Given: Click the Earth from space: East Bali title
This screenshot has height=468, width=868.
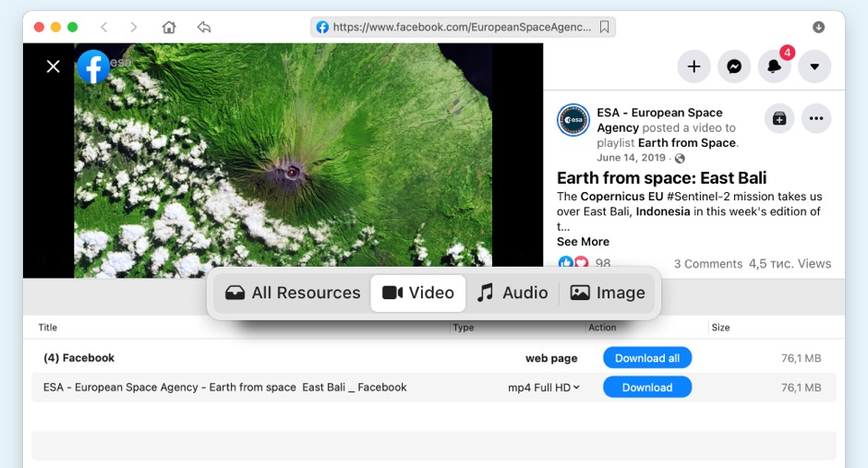Looking at the screenshot, I should 661,178.
